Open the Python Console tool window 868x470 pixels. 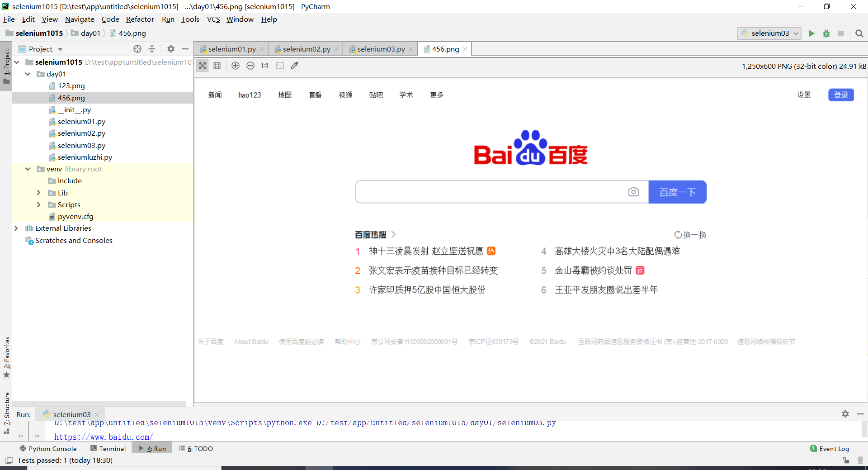tap(48, 449)
